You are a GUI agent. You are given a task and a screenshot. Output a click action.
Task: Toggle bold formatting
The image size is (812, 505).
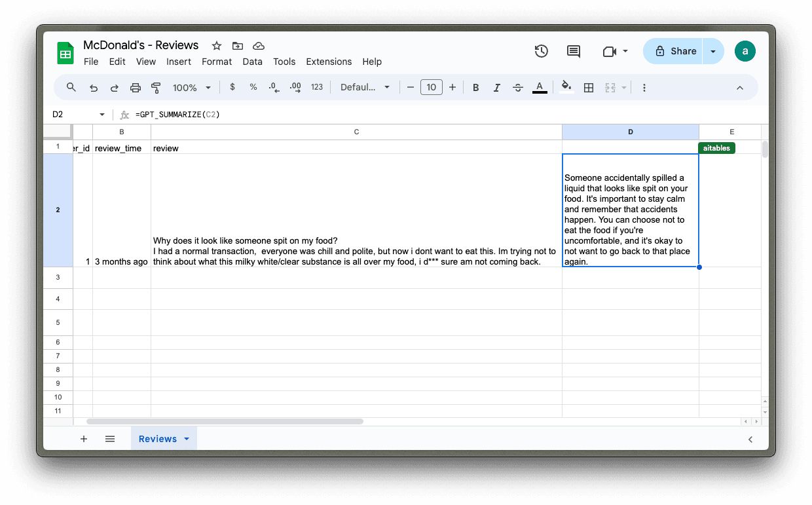coord(476,88)
